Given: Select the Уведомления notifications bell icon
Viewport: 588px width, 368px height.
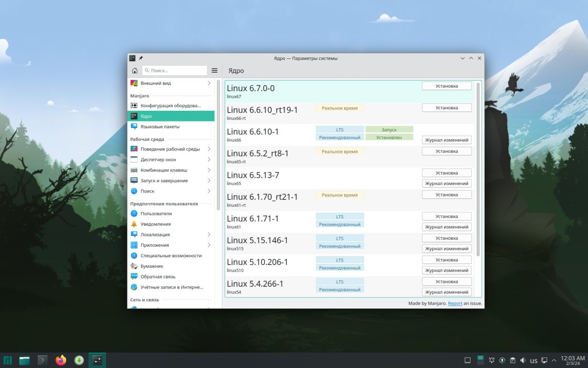Looking at the screenshot, I should pos(134,224).
